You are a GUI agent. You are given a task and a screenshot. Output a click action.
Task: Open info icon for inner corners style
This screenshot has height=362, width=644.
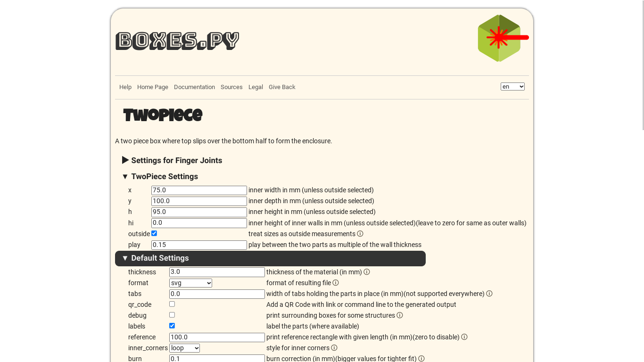click(x=334, y=348)
